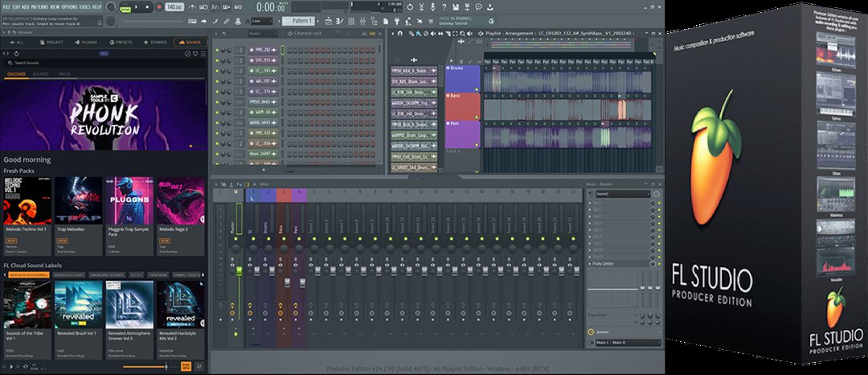
Task: Mute the PMS..202 channel via green LED
Action: coord(217,50)
